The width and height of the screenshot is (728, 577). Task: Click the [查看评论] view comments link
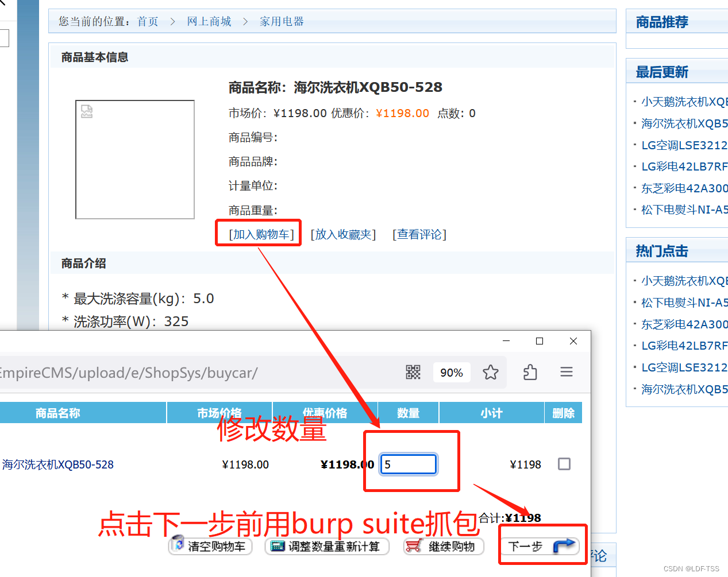419,234
